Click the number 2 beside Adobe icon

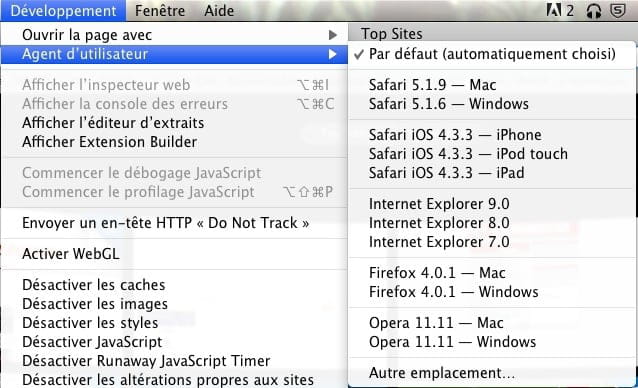[x=570, y=11]
